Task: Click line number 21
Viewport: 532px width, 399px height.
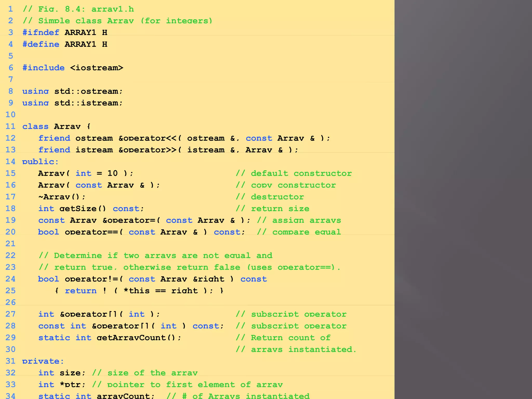Action: click(x=10, y=244)
